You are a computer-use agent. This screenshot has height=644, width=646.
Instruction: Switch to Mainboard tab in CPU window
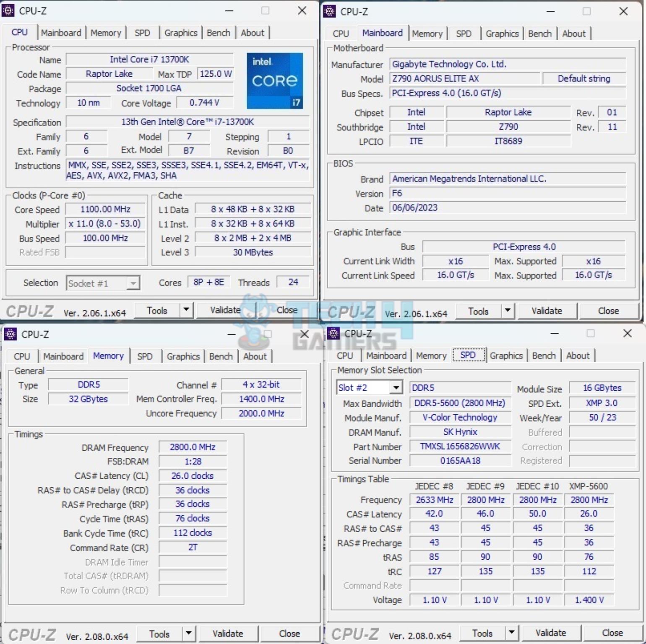point(61,33)
